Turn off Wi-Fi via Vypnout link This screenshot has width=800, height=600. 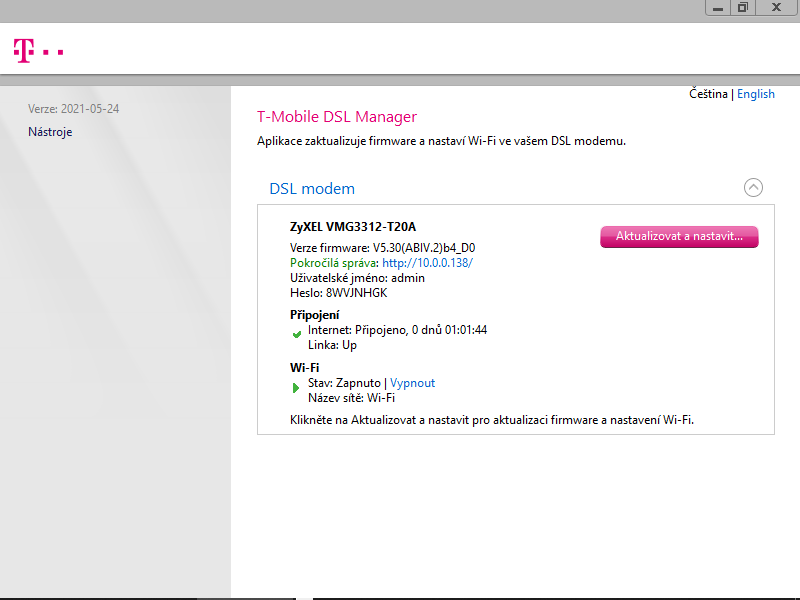tap(412, 383)
